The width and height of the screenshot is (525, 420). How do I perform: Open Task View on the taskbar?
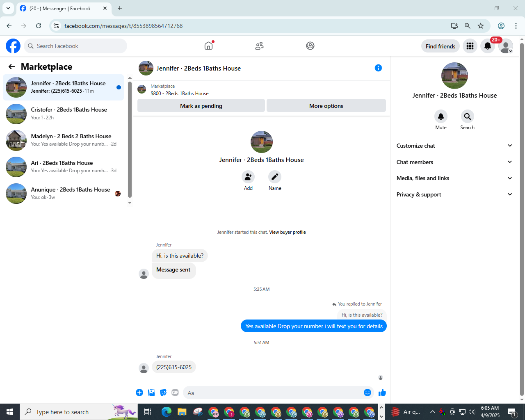(x=148, y=412)
